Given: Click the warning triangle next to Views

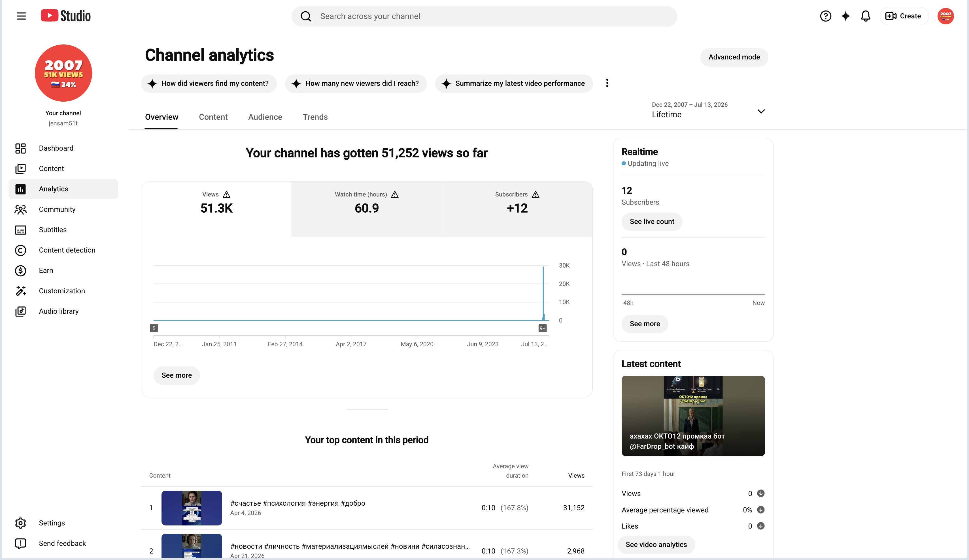Looking at the screenshot, I should [x=226, y=194].
